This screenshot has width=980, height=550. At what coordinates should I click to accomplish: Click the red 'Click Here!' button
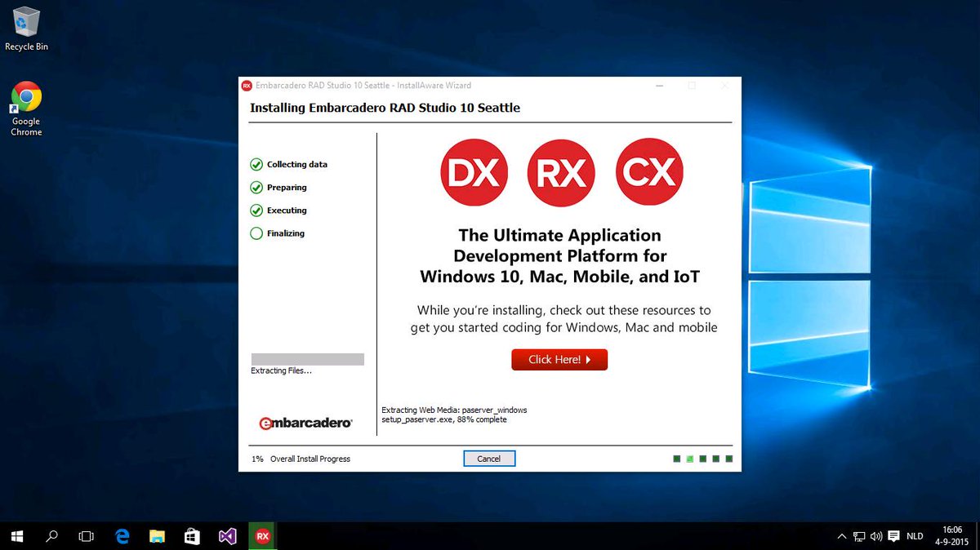(559, 359)
